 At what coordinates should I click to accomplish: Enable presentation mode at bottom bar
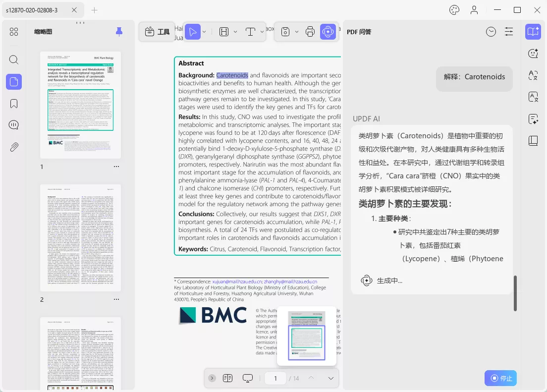click(248, 378)
